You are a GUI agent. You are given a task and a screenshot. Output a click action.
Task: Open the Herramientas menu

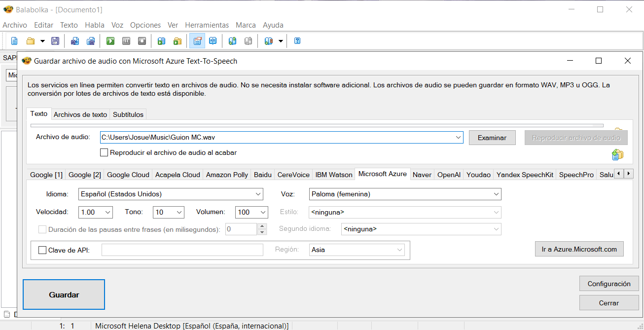click(207, 25)
